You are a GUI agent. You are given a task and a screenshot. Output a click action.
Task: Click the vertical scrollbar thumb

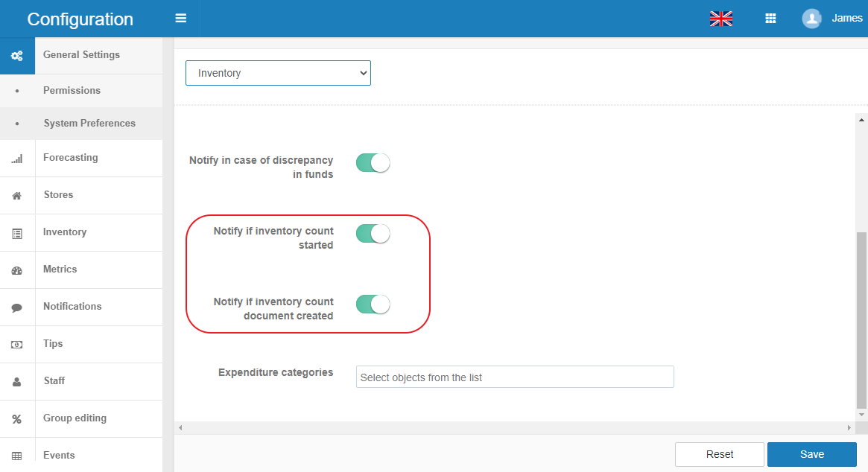(x=861, y=320)
